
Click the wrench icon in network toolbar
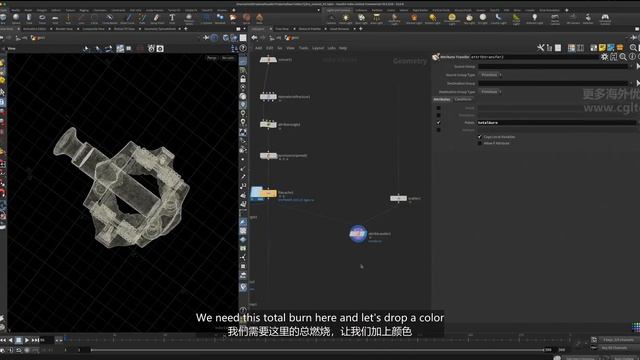point(540,48)
